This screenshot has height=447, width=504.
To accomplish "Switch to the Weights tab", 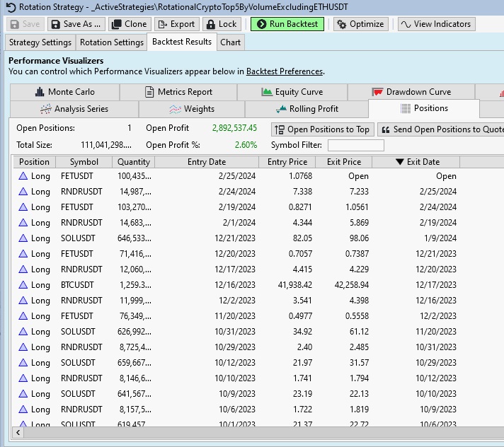I will 192,109.
